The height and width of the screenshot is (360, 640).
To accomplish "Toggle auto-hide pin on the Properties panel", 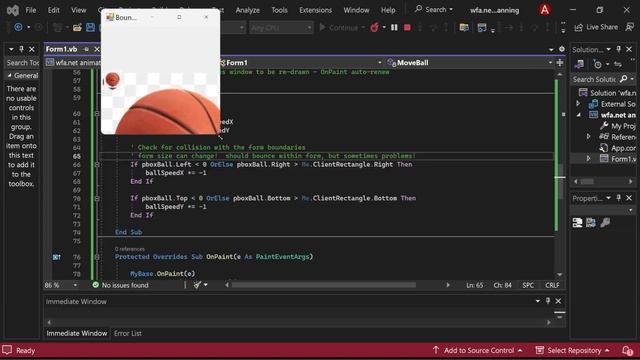I will click(x=619, y=198).
